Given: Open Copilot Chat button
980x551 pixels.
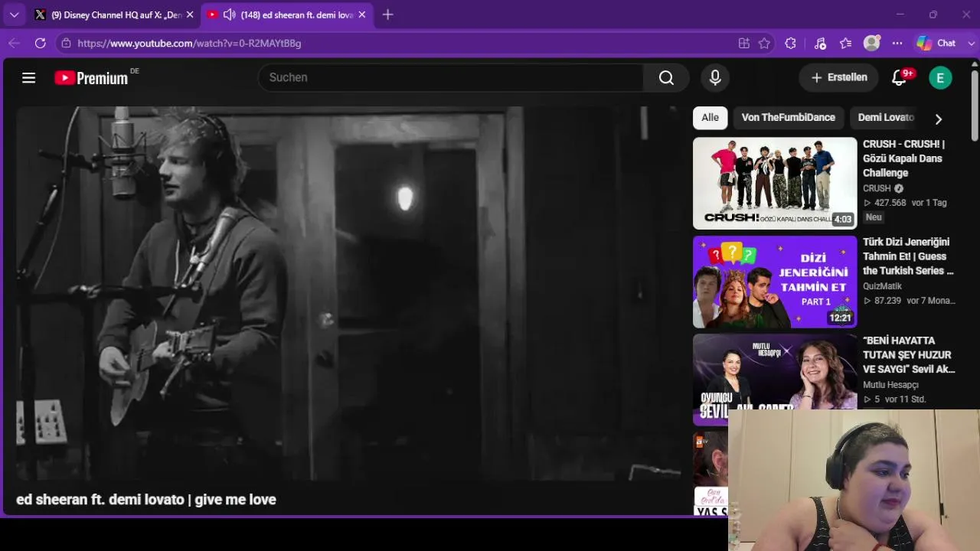Looking at the screenshot, I should 936,44.
